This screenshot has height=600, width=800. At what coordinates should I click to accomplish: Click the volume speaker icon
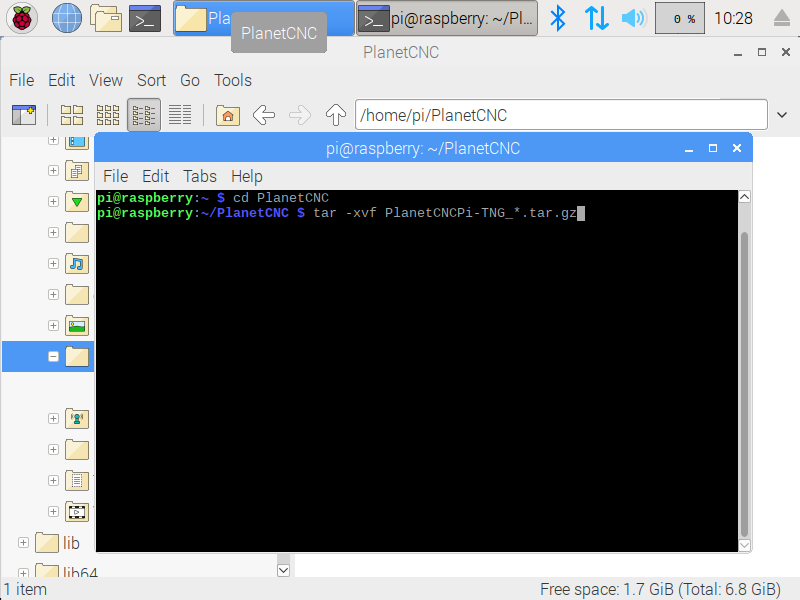633,18
